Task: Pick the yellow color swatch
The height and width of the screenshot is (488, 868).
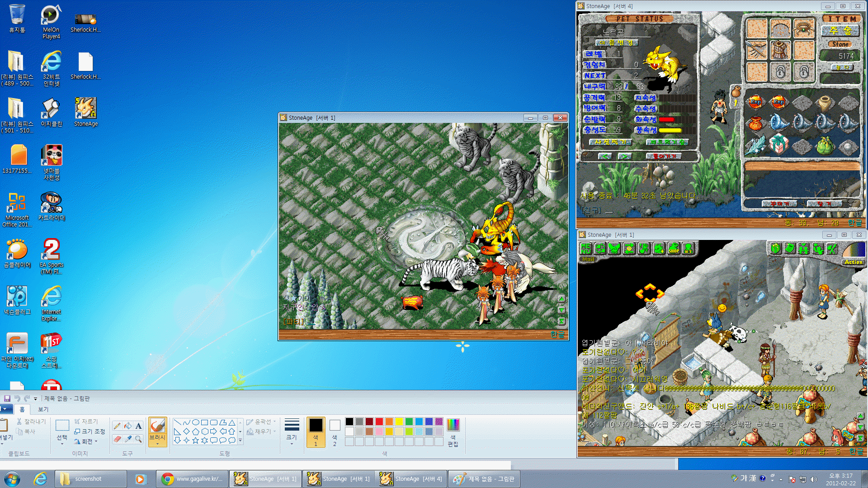Action: pos(399,422)
